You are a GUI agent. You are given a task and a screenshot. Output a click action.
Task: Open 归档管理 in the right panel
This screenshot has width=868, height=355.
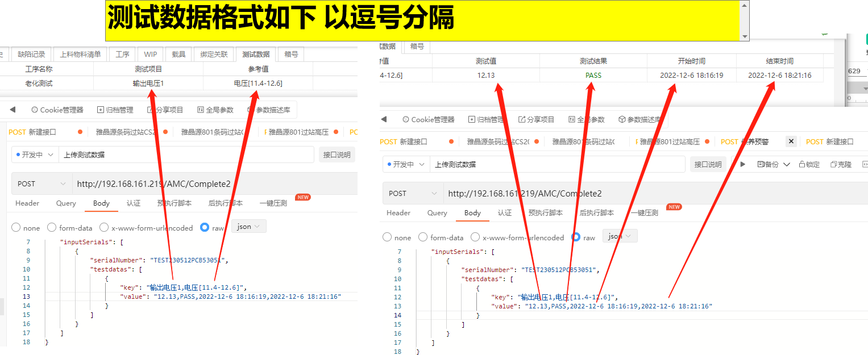point(486,119)
